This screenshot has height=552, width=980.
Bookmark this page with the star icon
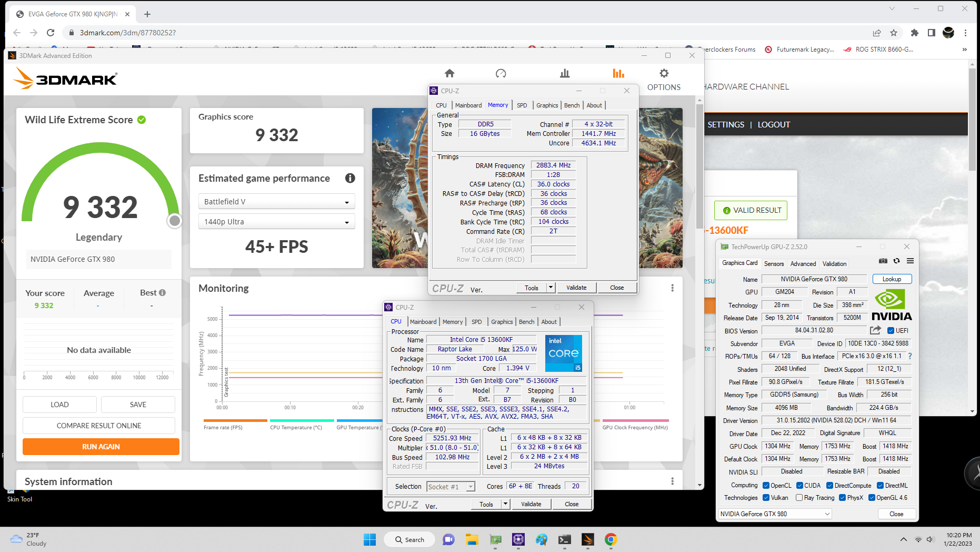coord(894,33)
